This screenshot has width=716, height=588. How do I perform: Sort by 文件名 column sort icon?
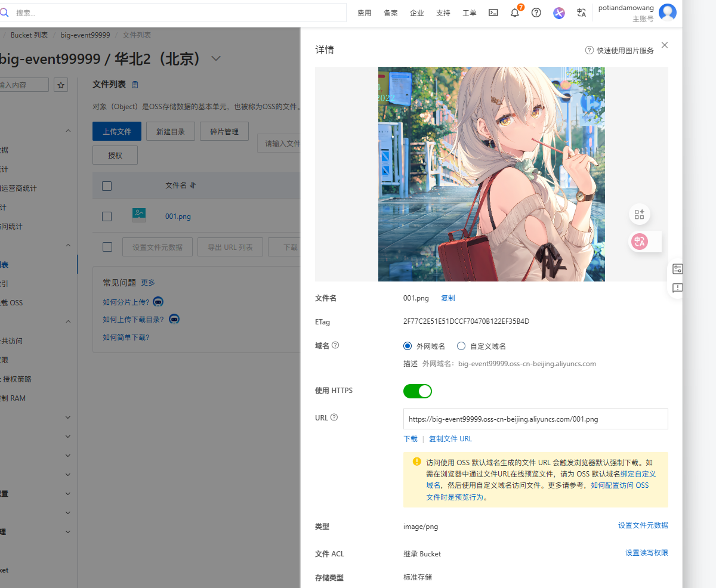tap(193, 185)
